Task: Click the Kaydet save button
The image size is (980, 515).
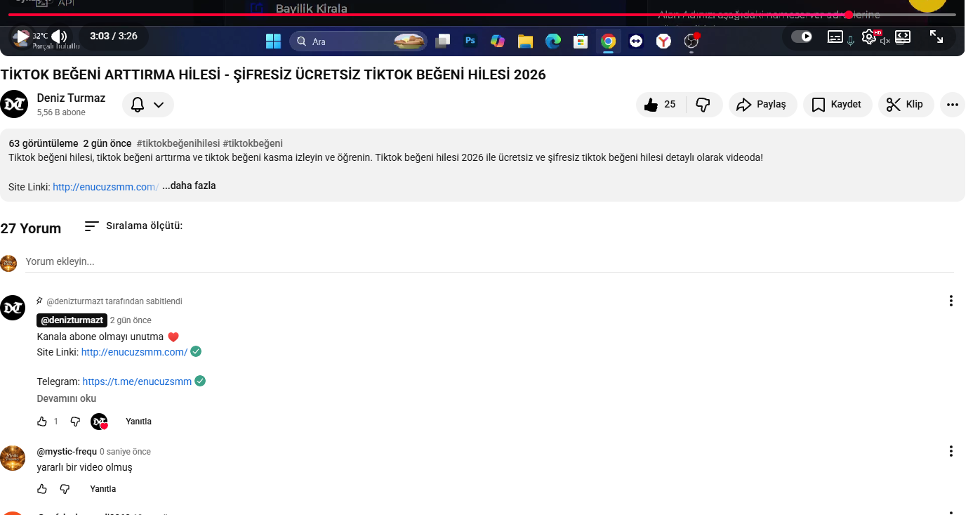Action: coord(837,105)
